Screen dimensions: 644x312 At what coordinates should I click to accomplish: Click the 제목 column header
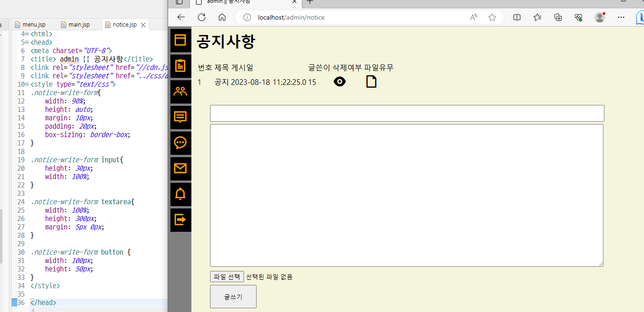tap(222, 68)
